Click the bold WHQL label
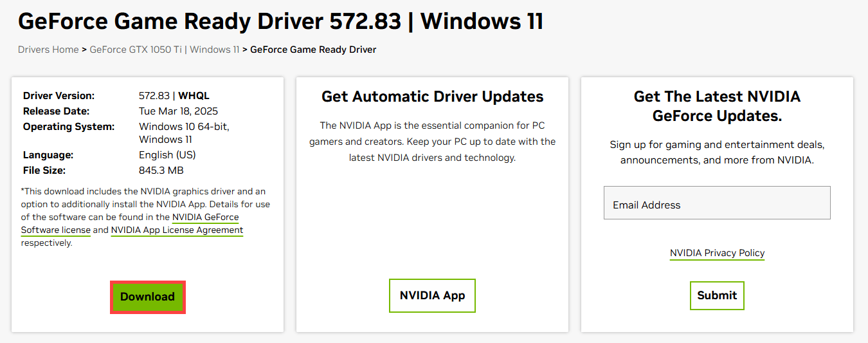The height and width of the screenshot is (343, 868). point(194,96)
